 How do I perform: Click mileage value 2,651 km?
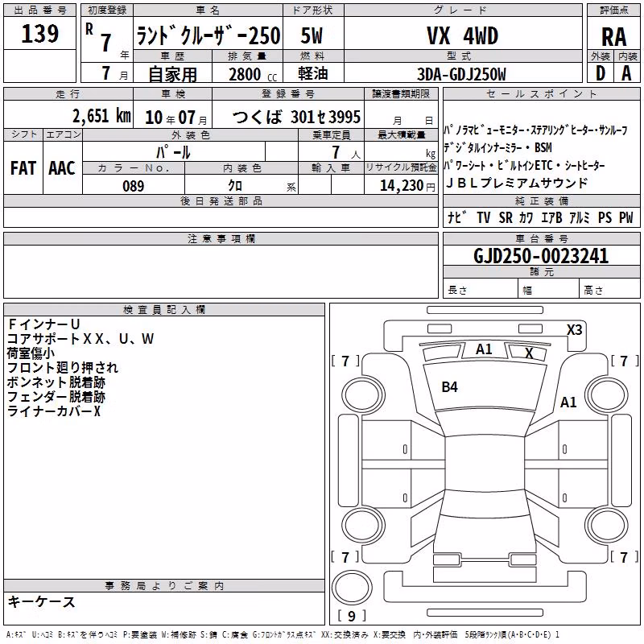102,116
